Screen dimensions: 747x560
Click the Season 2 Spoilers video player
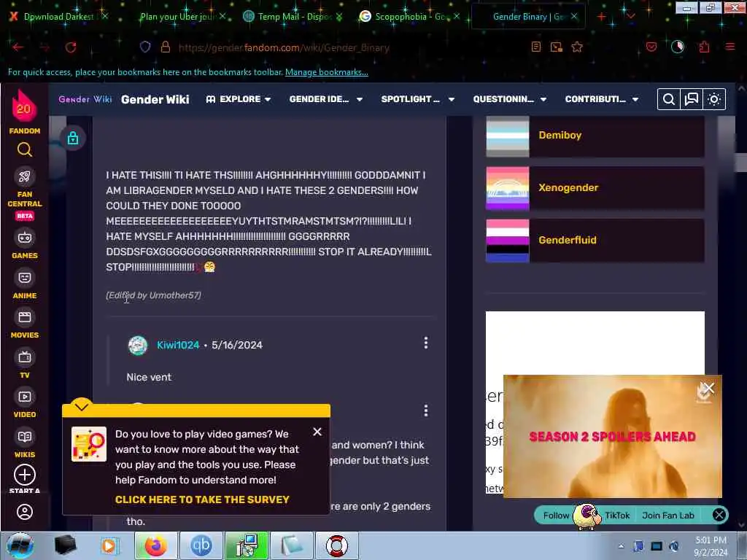[613, 437]
